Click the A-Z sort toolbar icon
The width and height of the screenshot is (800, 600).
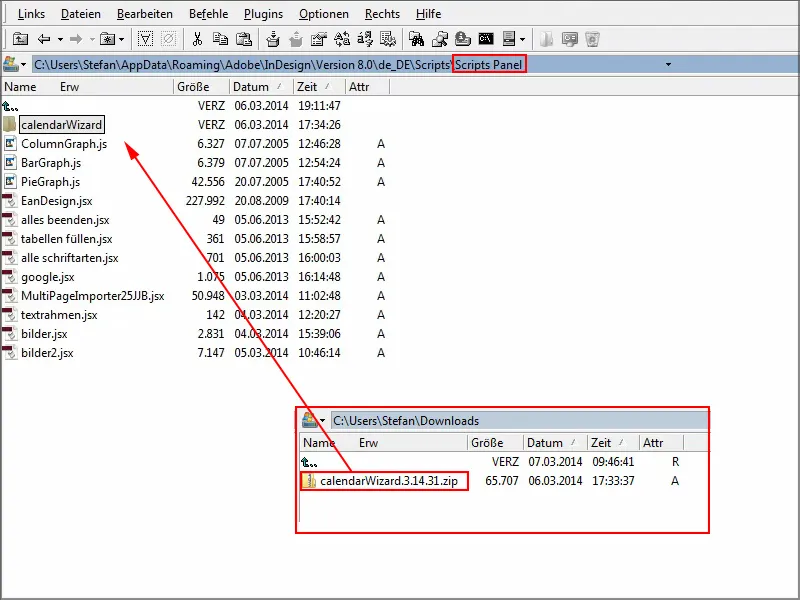365,39
